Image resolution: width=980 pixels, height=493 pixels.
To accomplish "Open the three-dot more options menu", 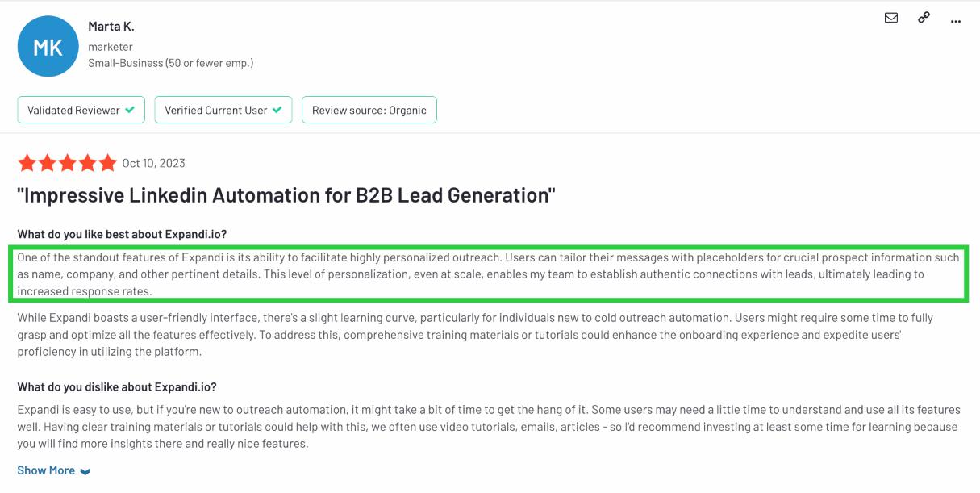I will tap(956, 20).
